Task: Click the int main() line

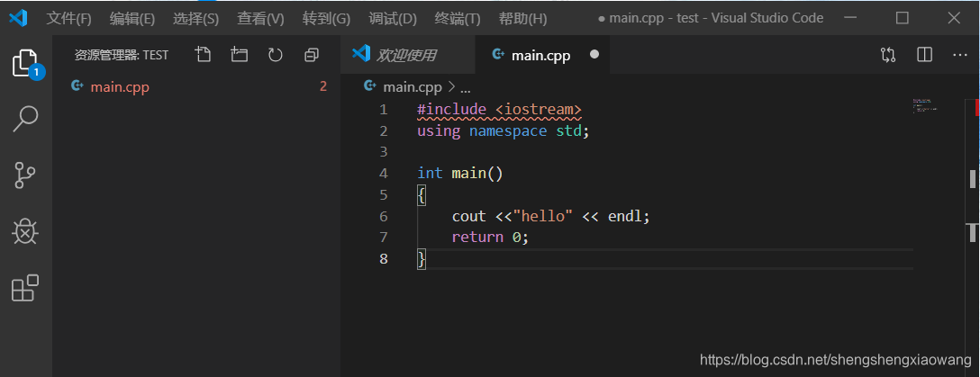Action: click(x=460, y=174)
